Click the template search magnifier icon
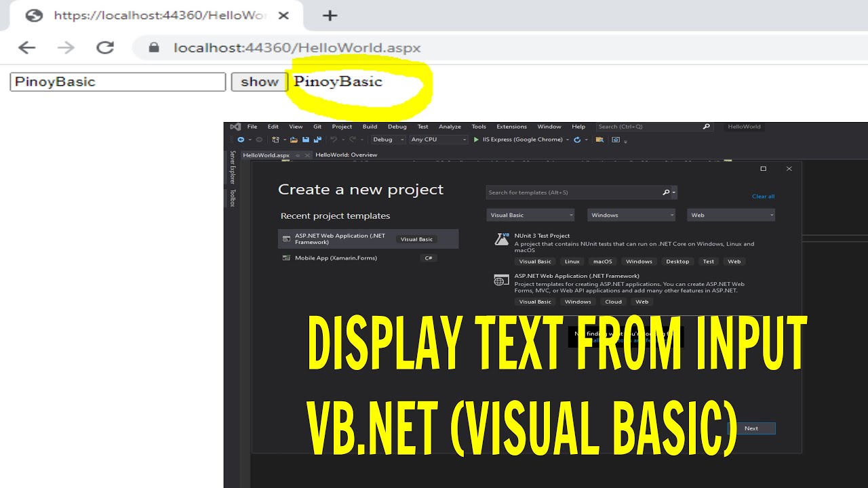This screenshot has width=868, height=488. pyautogui.click(x=666, y=192)
